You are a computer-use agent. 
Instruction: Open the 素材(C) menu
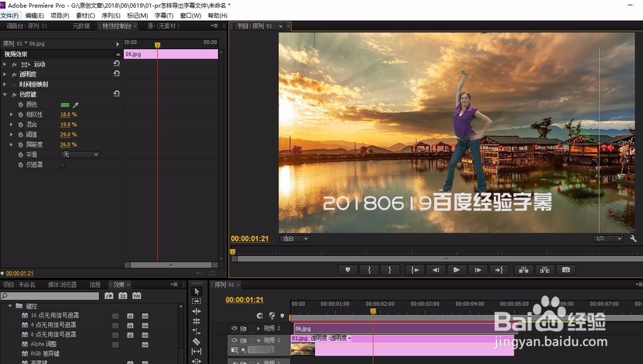(86, 15)
